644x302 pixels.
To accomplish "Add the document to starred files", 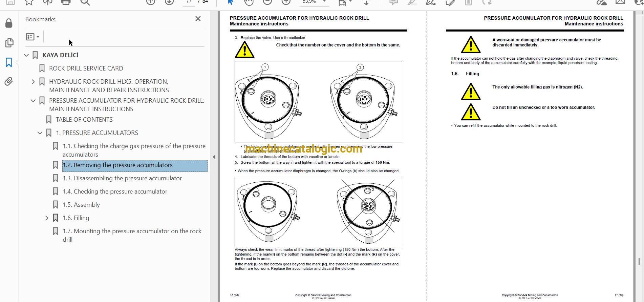I will point(29,2).
